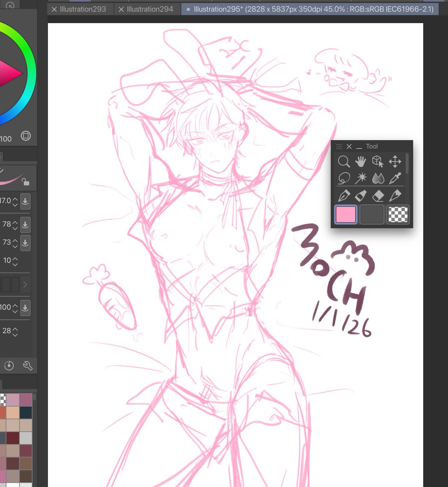
Task: Adjust the 10 value stepper
Action: 15,261
